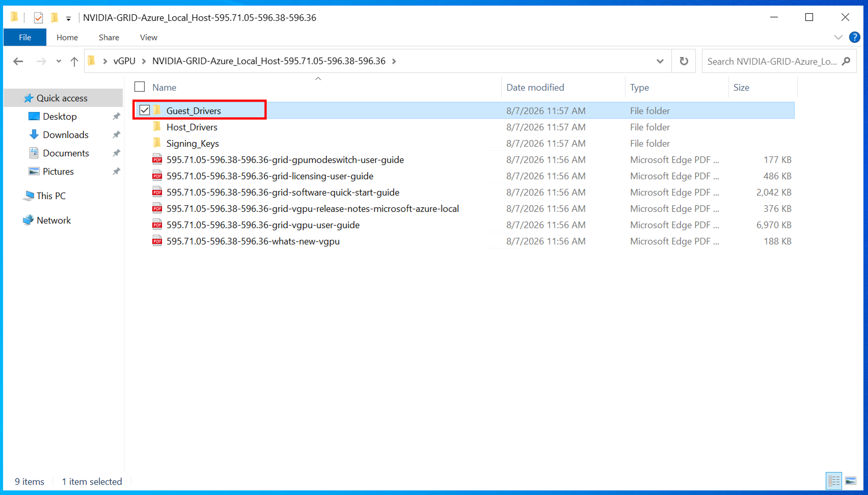The width and height of the screenshot is (868, 495).
Task: Select the Signing_Keys folder name
Action: click(192, 143)
